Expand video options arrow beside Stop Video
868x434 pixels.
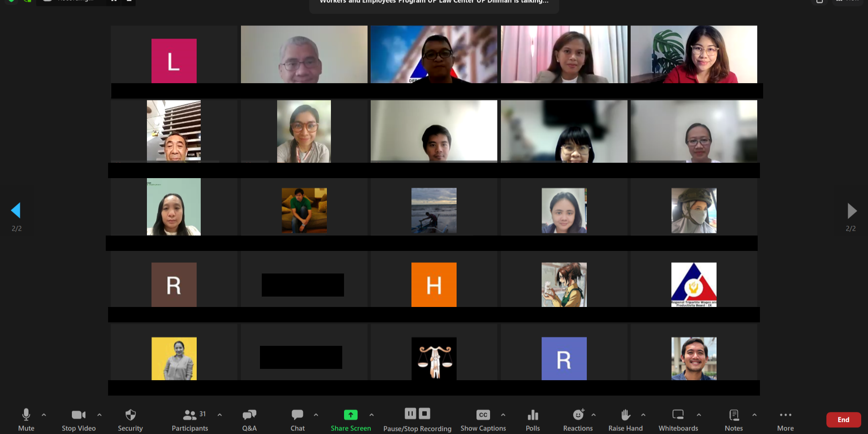99,415
